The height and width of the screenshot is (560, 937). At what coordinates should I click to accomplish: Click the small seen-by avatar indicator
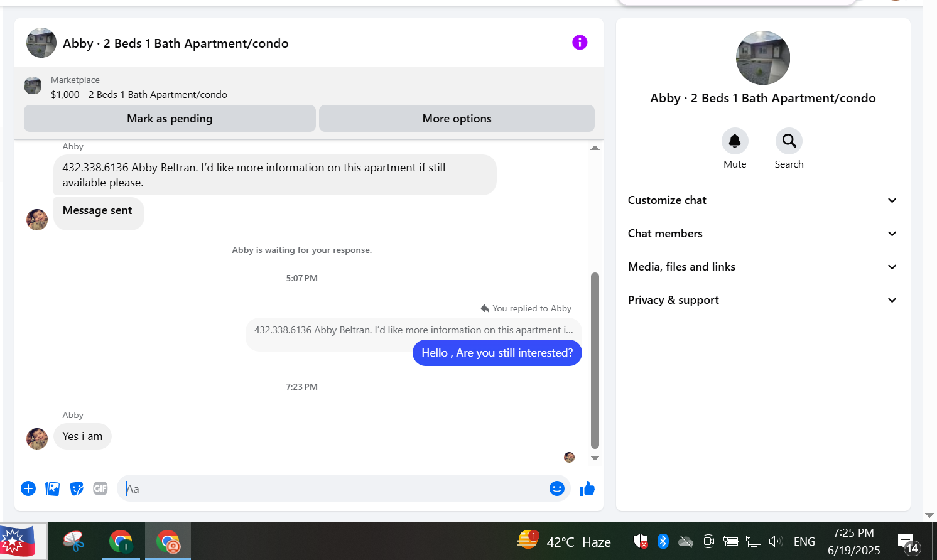(x=569, y=457)
